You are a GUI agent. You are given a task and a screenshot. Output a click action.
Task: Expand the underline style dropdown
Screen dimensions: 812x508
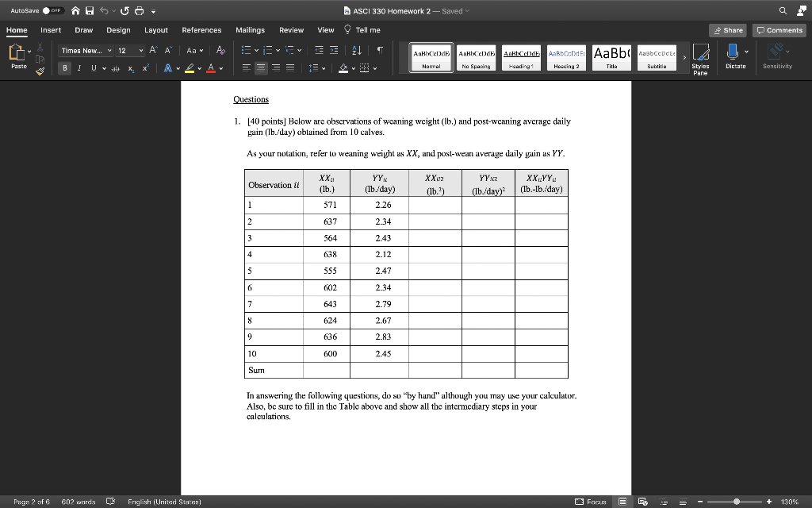(103, 68)
